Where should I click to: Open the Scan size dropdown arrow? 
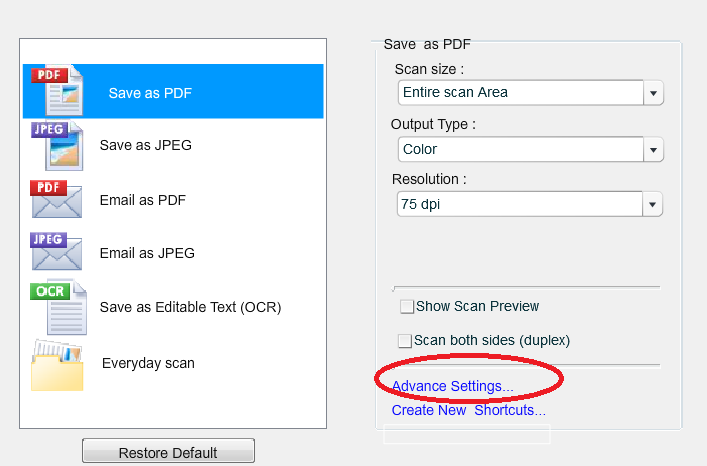(x=653, y=93)
